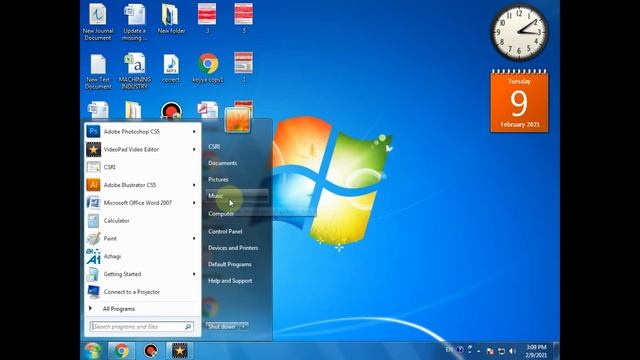
Task: Select Connect to a Projector
Action: point(141,292)
